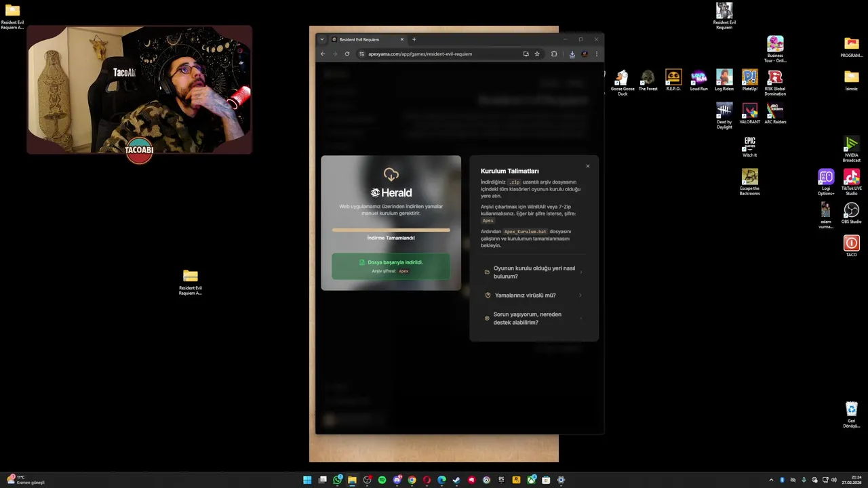Show hidden system tray icons
Screen dimensions: 868x488
pyautogui.click(x=771, y=480)
